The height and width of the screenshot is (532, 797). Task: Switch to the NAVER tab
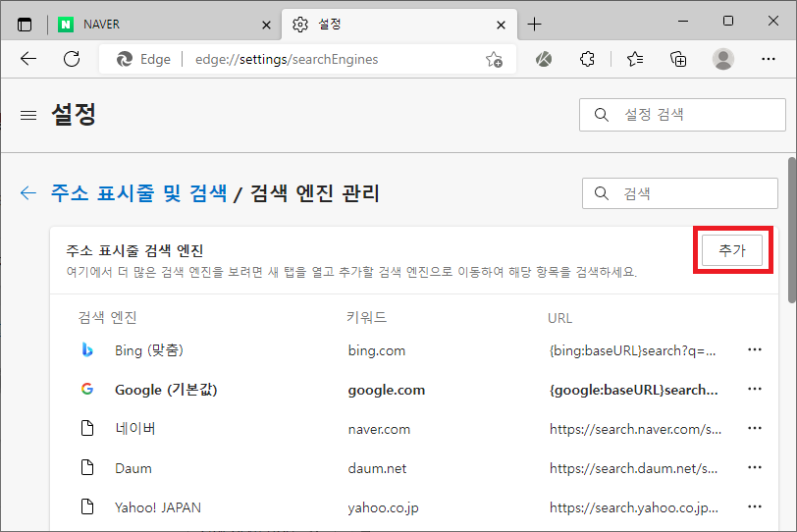(166, 24)
